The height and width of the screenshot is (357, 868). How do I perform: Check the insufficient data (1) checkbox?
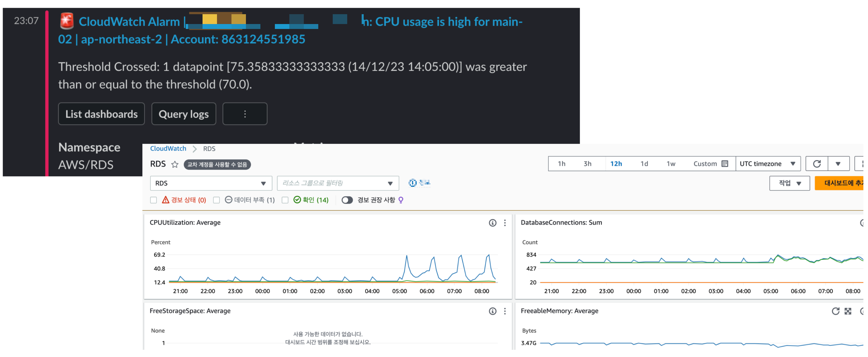pyautogui.click(x=217, y=200)
